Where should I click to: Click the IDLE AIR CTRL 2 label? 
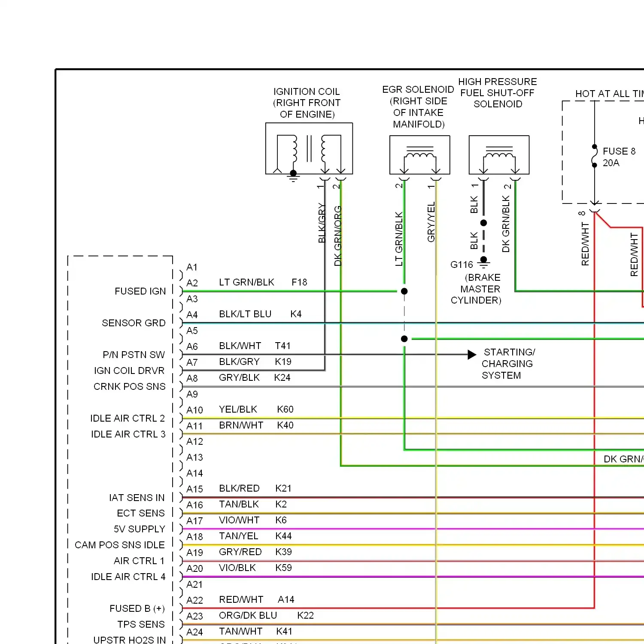click(128, 418)
